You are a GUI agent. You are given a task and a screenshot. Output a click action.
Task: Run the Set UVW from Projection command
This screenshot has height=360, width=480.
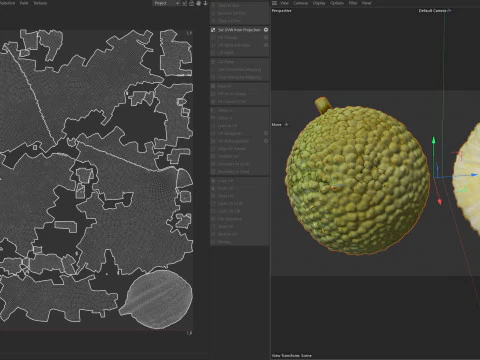(x=239, y=30)
